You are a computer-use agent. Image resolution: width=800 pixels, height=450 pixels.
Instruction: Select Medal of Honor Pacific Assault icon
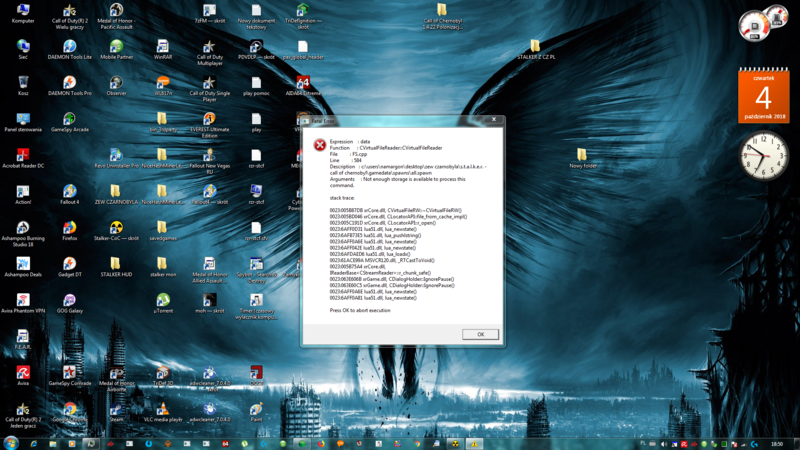tap(116, 16)
